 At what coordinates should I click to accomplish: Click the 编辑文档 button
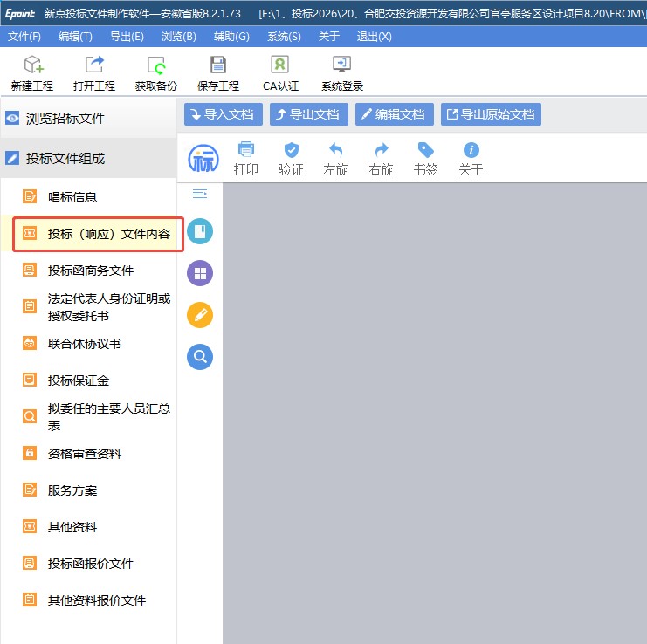[x=394, y=114]
